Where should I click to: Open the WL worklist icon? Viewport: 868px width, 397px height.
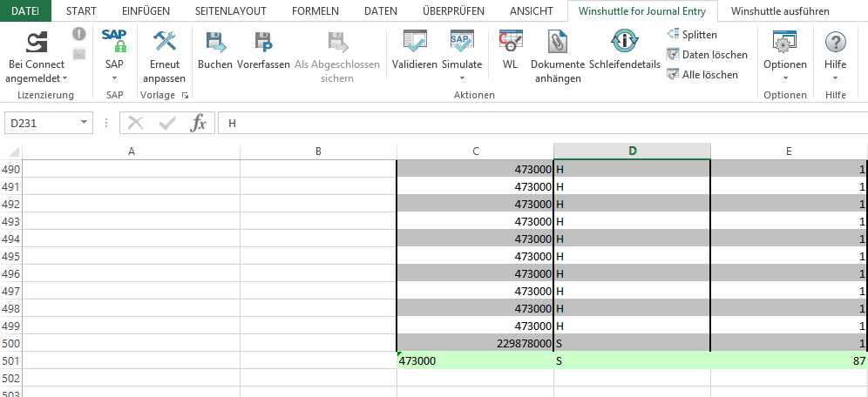pos(511,42)
